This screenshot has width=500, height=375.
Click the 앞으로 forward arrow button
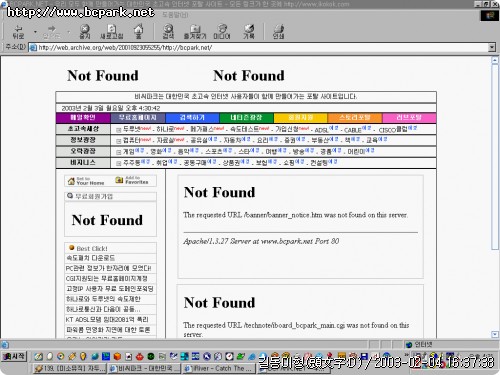51,32
